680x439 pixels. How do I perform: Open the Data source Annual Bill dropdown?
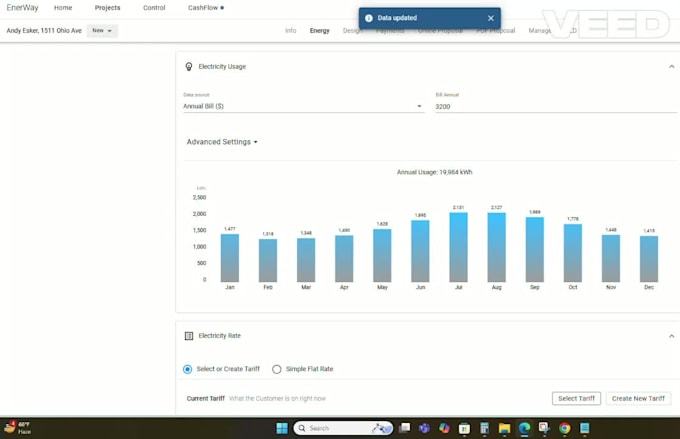coord(303,106)
